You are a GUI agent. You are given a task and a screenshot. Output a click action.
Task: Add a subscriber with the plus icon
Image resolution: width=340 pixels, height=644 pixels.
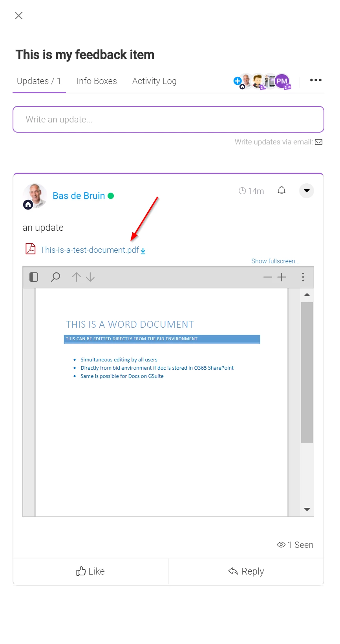[237, 81]
